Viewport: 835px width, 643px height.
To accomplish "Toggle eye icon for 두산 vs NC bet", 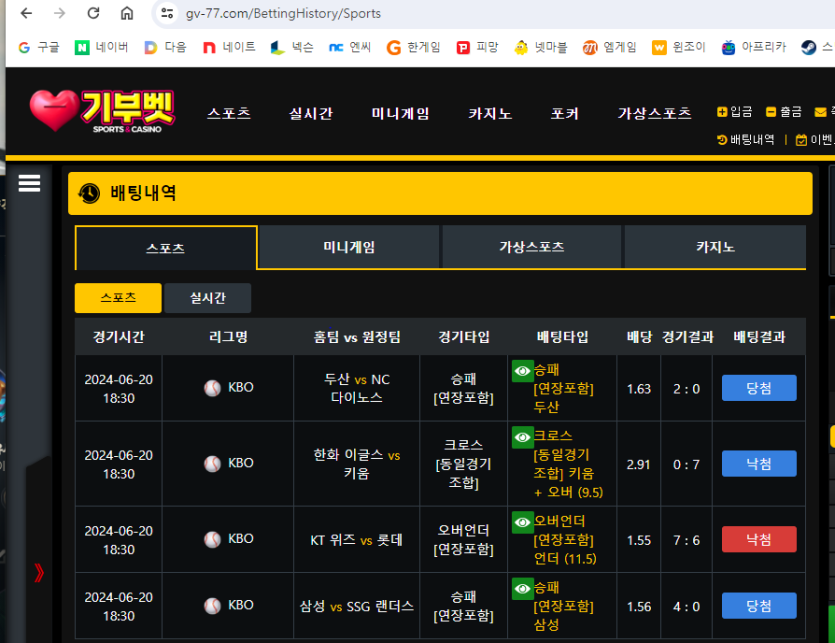I will pos(522,371).
